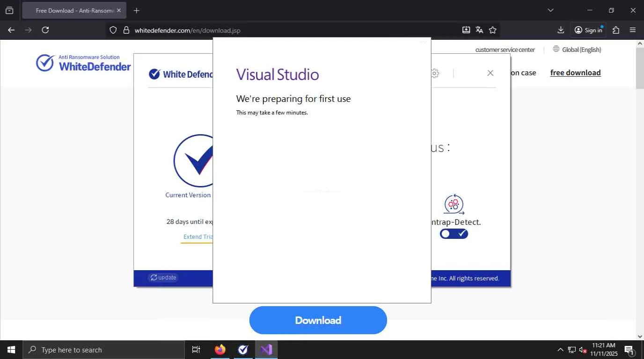Screen dimensions: 644x359
Task: Bookmark this page with the star
Action: click(492, 30)
